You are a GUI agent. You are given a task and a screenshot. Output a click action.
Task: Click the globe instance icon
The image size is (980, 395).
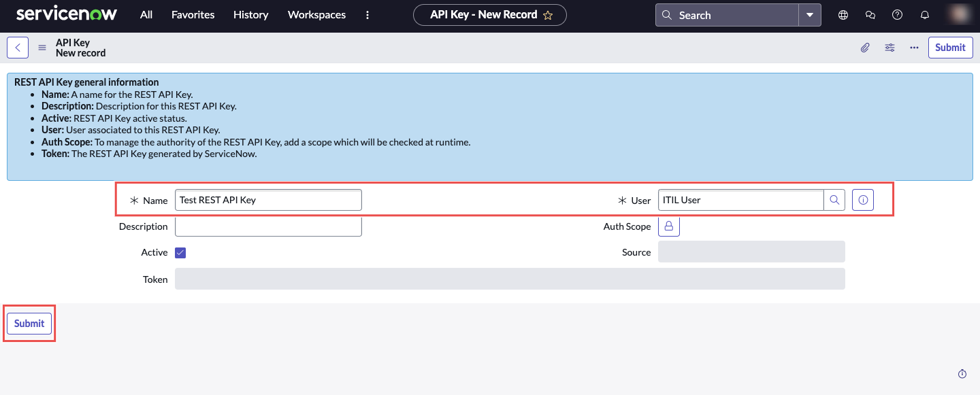pyautogui.click(x=843, y=14)
